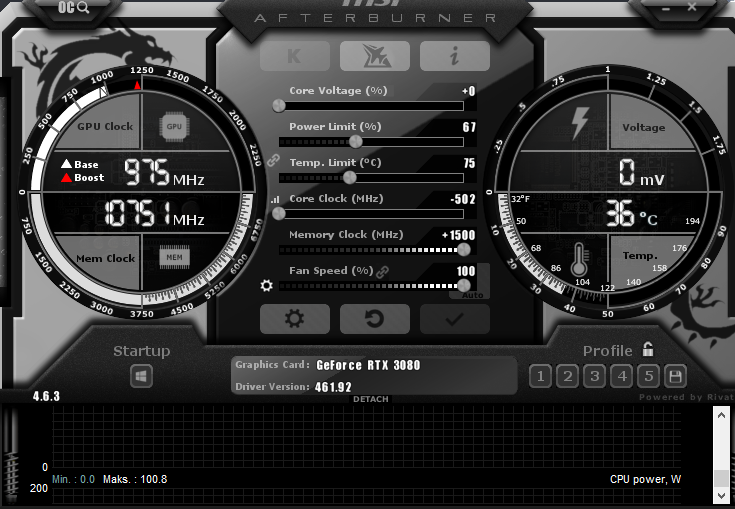Screen dimensions: 735x509
Task: Click the GPU chip icon in clock gauge
Action: tap(174, 127)
